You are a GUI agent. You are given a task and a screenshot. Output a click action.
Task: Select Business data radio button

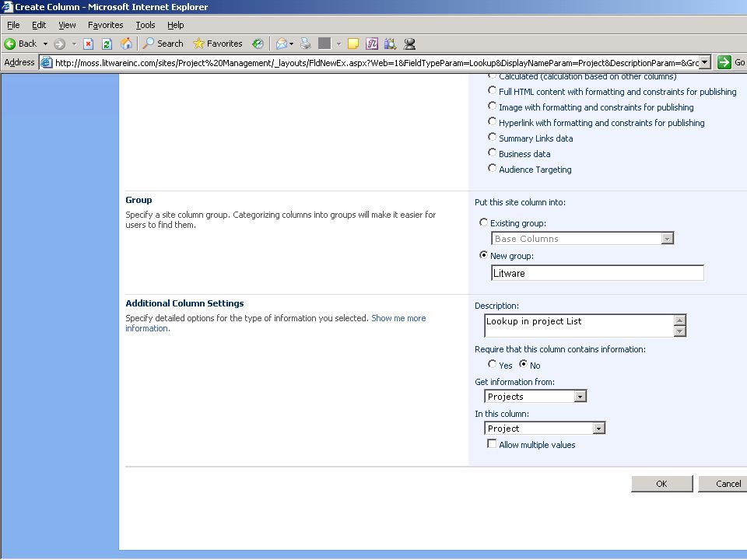(x=492, y=153)
